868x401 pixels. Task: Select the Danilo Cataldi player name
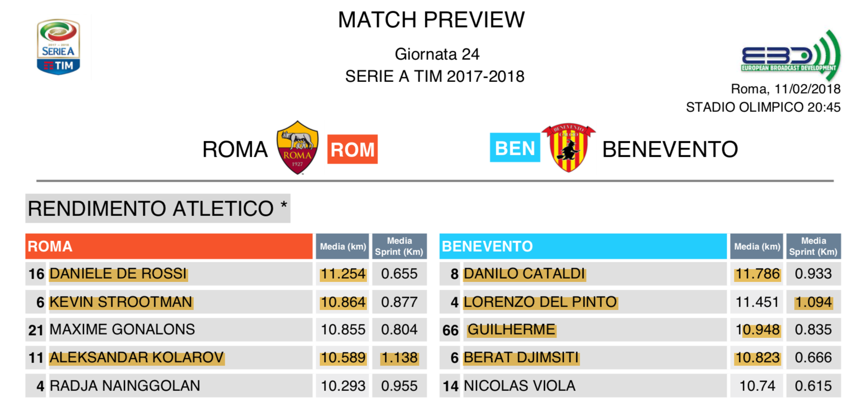[x=524, y=274]
